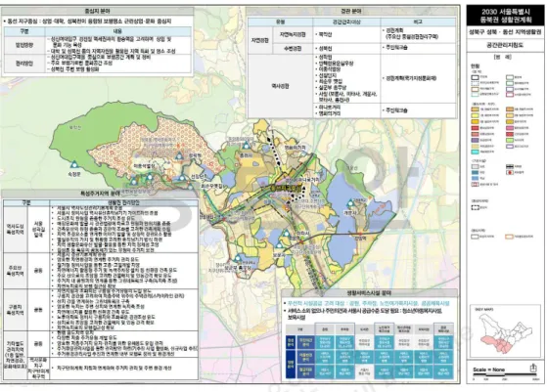
Task: Click the triangle marker above 흥천사 label
Action: pos(247,146)
